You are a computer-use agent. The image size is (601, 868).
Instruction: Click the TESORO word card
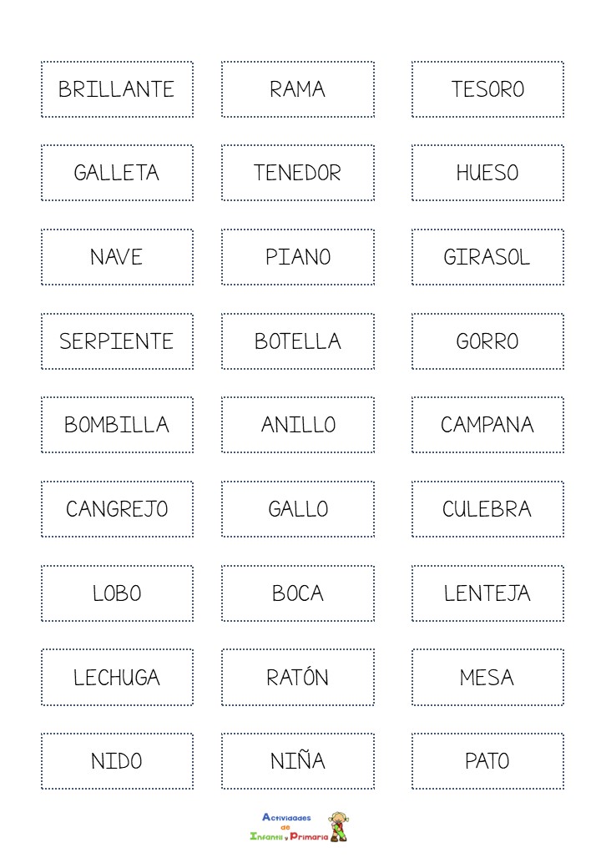[487, 89]
